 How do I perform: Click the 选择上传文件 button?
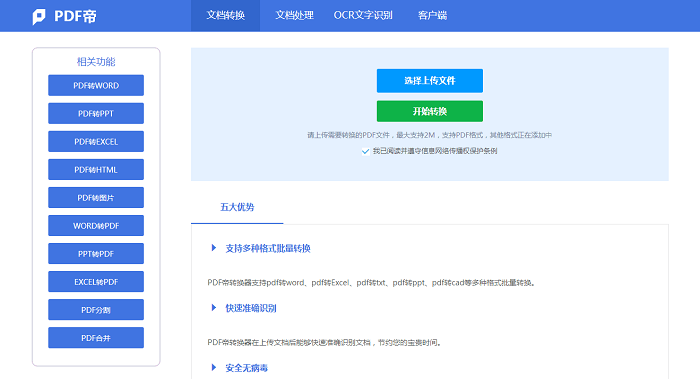429,81
